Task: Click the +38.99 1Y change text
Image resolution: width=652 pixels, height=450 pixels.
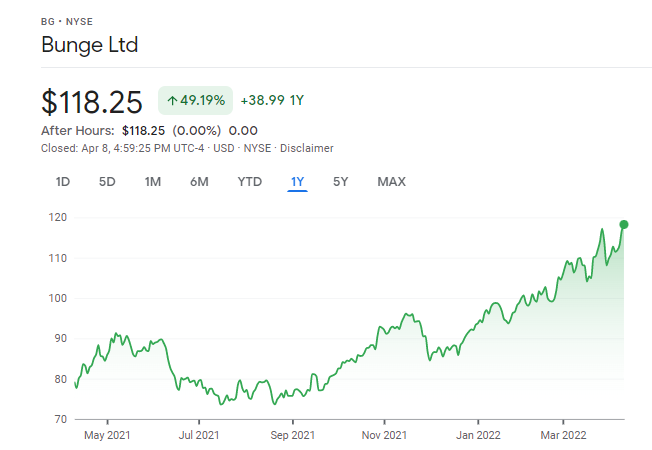Action: [272, 100]
